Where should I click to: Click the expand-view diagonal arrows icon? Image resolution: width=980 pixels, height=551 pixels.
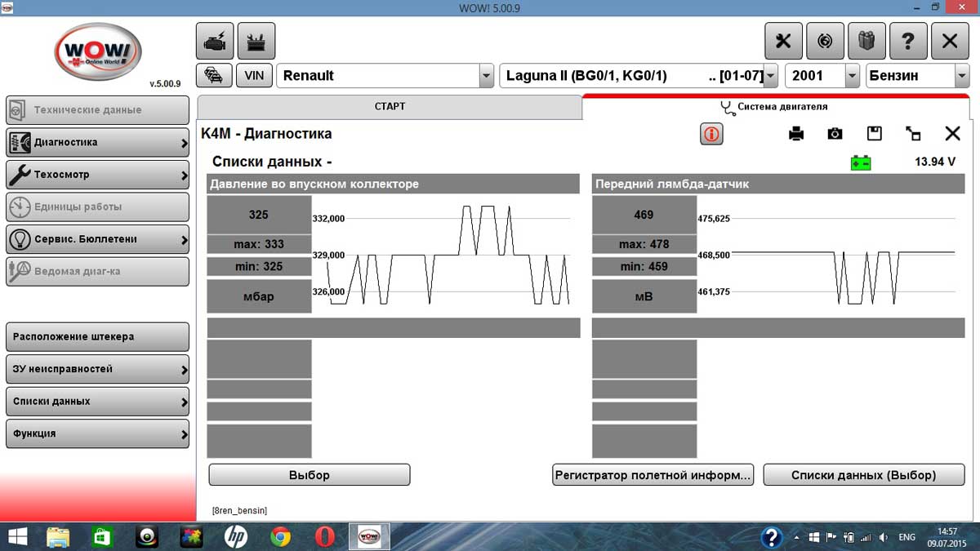[x=913, y=134]
